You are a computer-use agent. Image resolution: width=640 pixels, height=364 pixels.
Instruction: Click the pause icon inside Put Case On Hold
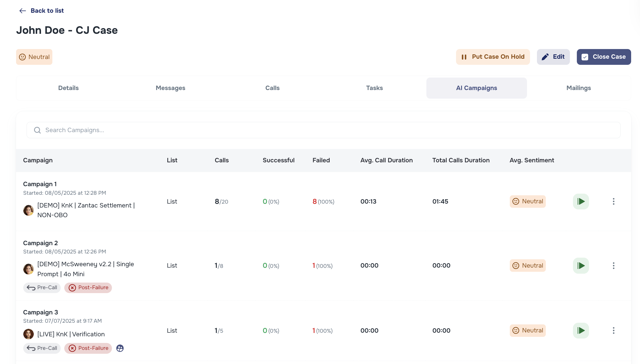(464, 57)
